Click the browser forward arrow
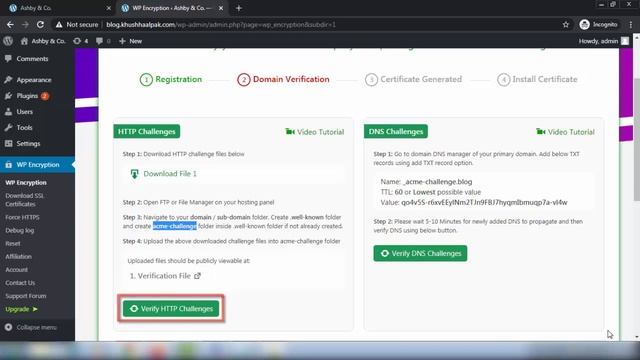Screen dimensions: 640x360 pyautogui.click(x=25, y=24)
